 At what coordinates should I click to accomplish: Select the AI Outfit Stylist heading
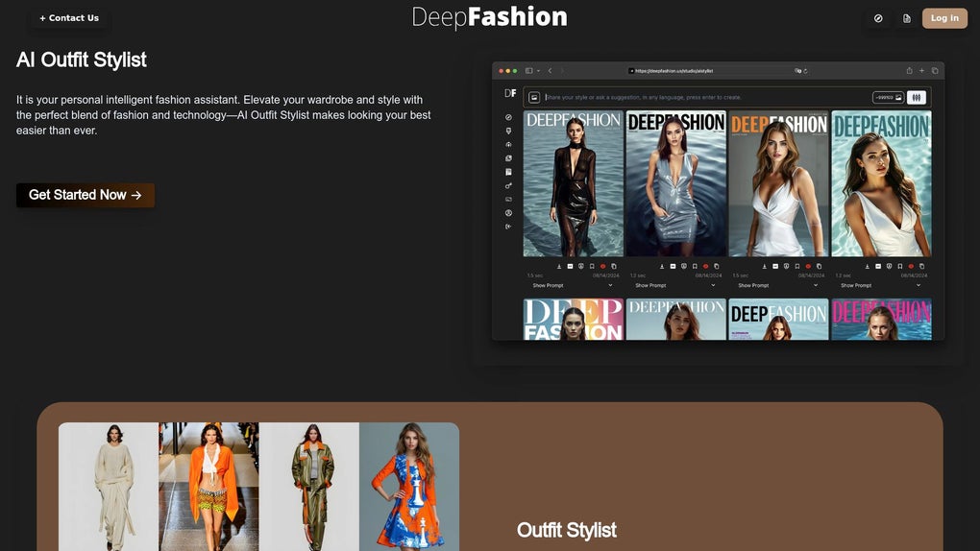[82, 60]
